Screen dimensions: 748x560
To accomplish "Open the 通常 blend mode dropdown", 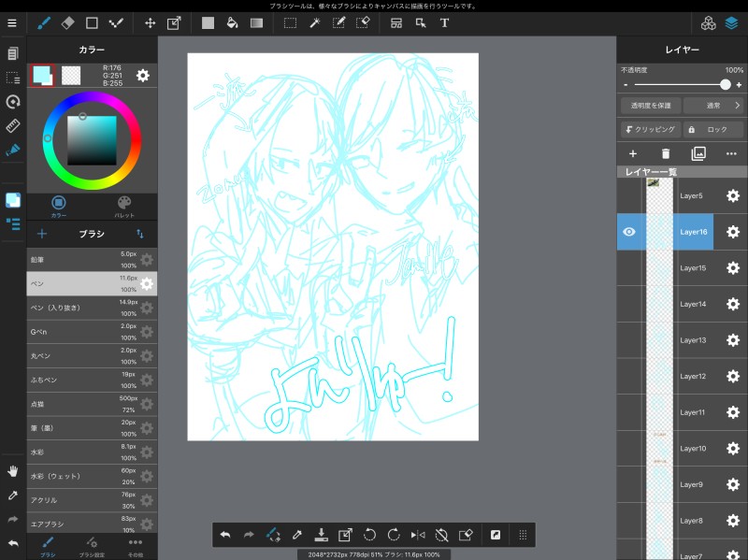I will click(713, 106).
